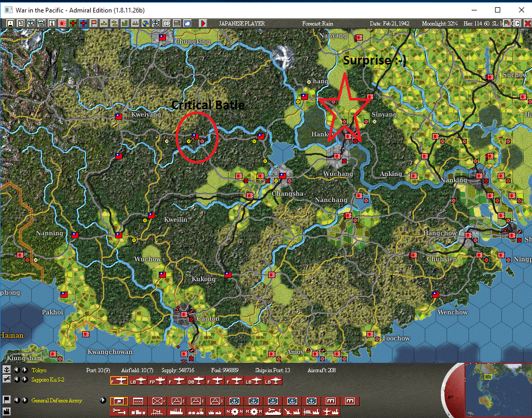Go to next base after Tokyo
This screenshot has height=418, width=532.
[x=24, y=370]
